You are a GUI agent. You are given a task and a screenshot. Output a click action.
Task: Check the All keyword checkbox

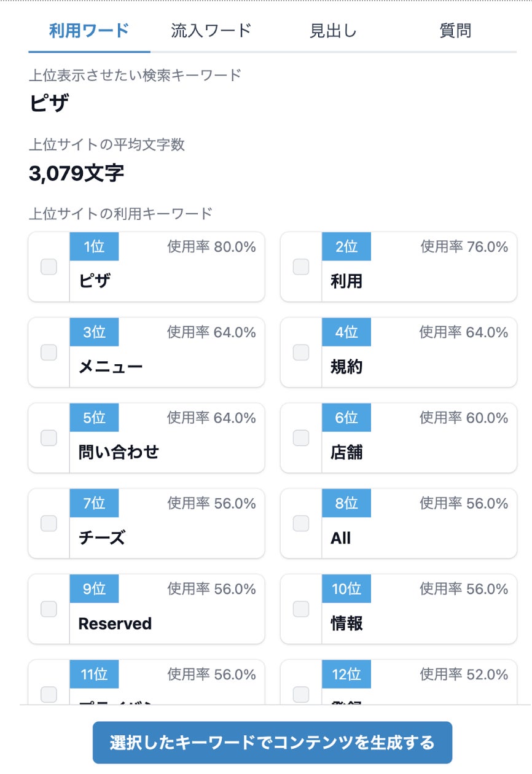(301, 523)
